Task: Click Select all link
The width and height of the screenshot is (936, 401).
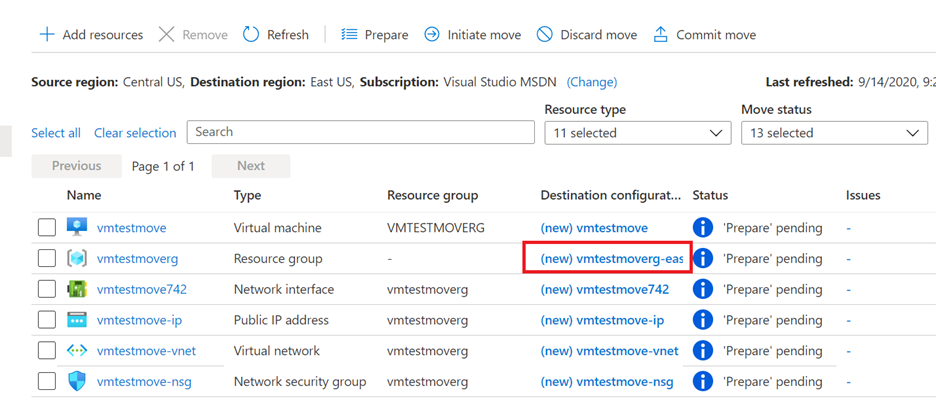Action: (56, 133)
